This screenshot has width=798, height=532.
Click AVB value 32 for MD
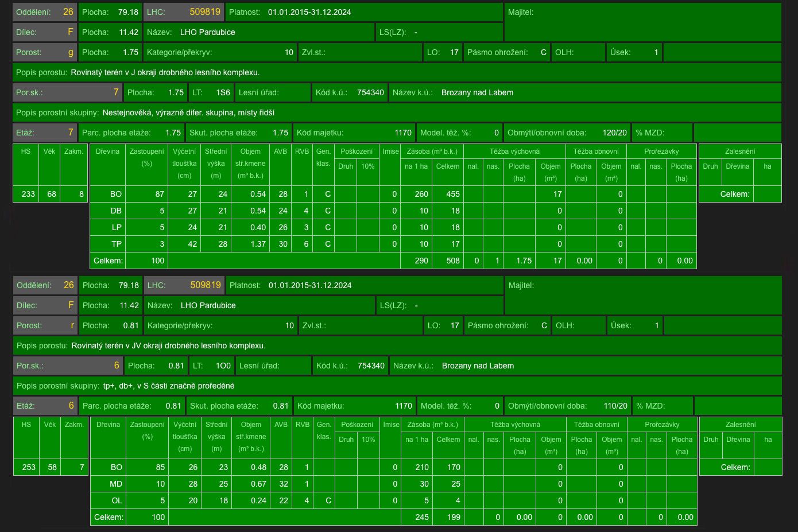284,484
